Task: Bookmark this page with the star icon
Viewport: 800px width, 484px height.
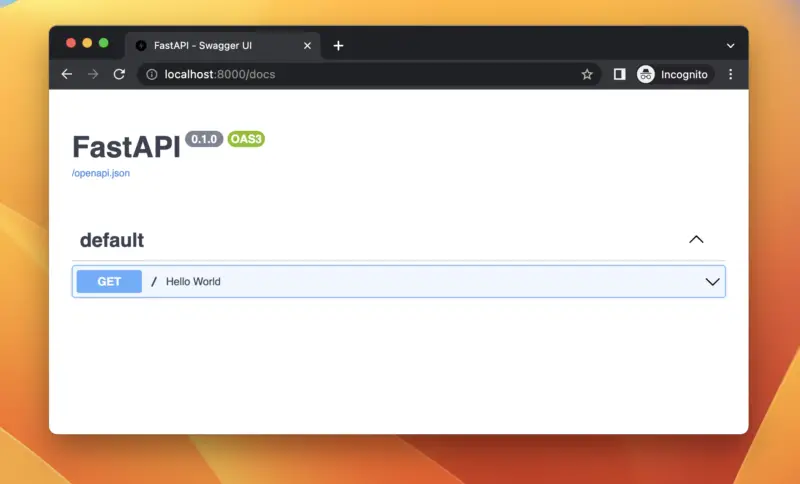Action: [587, 74]
